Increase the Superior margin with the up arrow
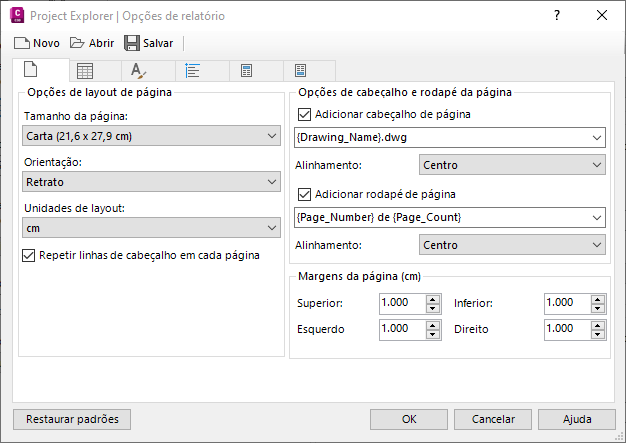The image size is (626, 443). 432,299
